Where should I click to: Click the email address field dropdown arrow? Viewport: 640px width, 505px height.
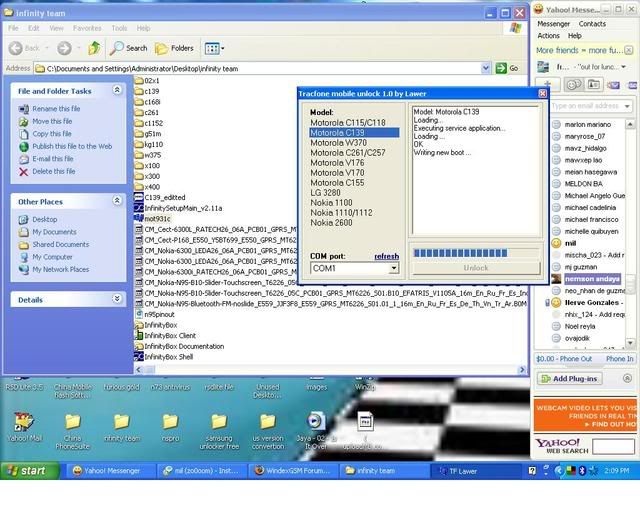tap(627, 106)
